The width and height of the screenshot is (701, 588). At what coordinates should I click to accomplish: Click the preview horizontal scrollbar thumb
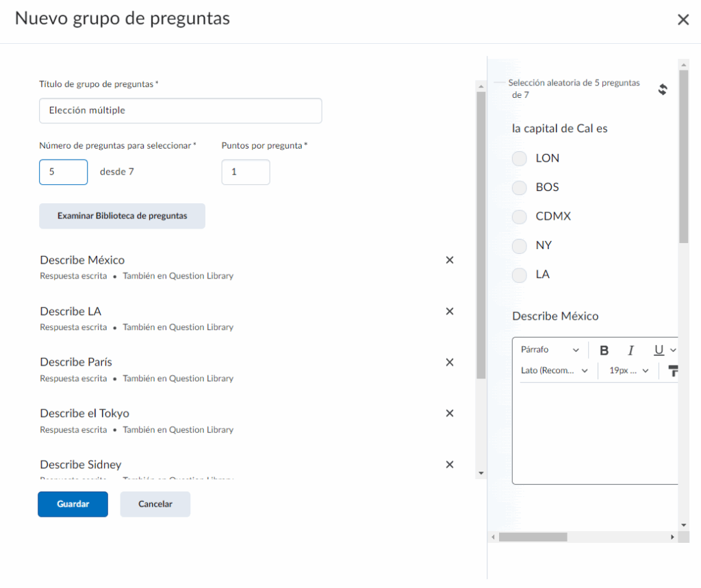(x=533, y=537)
